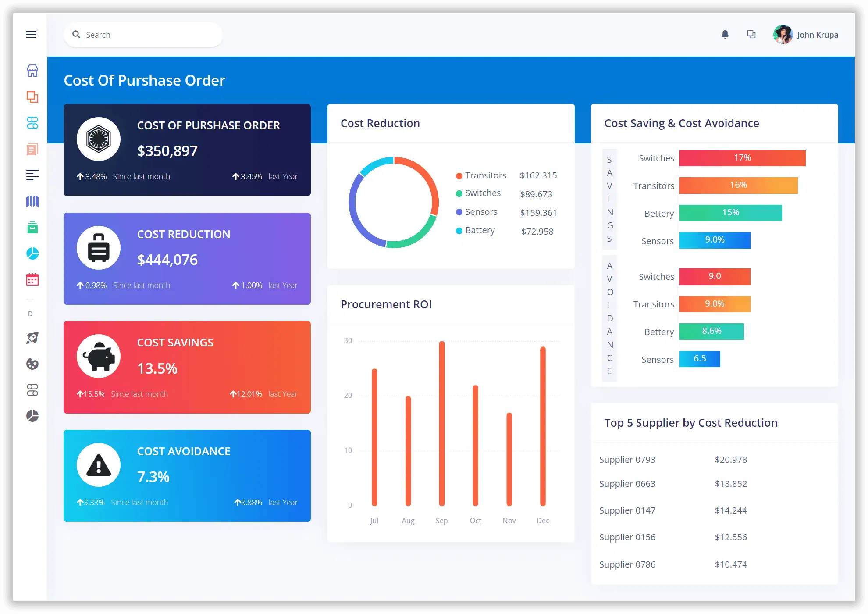868x614 pixels.
Task: Select Supplier 0156 row
Action: pyautogui.click(x=715, y=537)
